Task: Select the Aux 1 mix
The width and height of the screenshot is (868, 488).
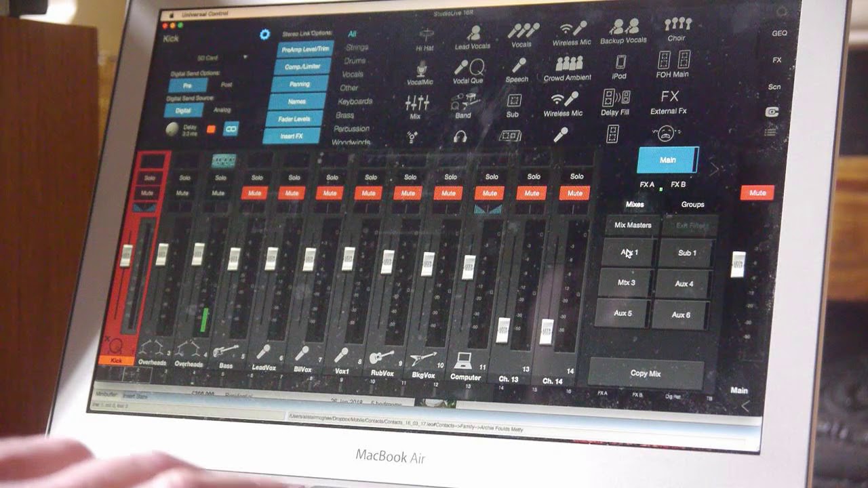Action: coord(629,252)
